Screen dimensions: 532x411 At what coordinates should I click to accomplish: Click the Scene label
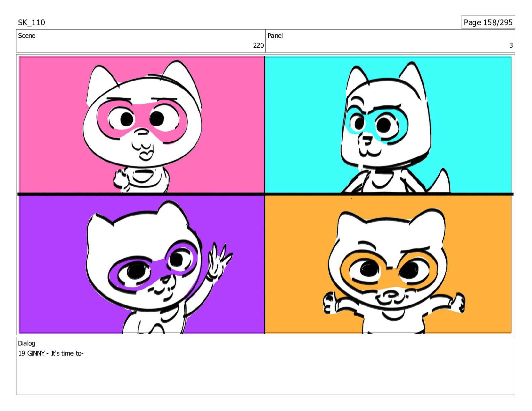[27, 36]
